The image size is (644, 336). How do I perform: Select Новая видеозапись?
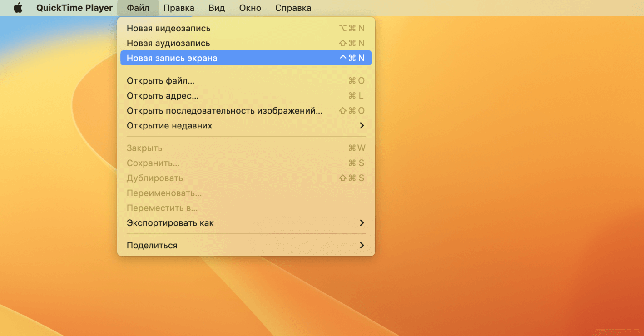click(x=168, y=28)
